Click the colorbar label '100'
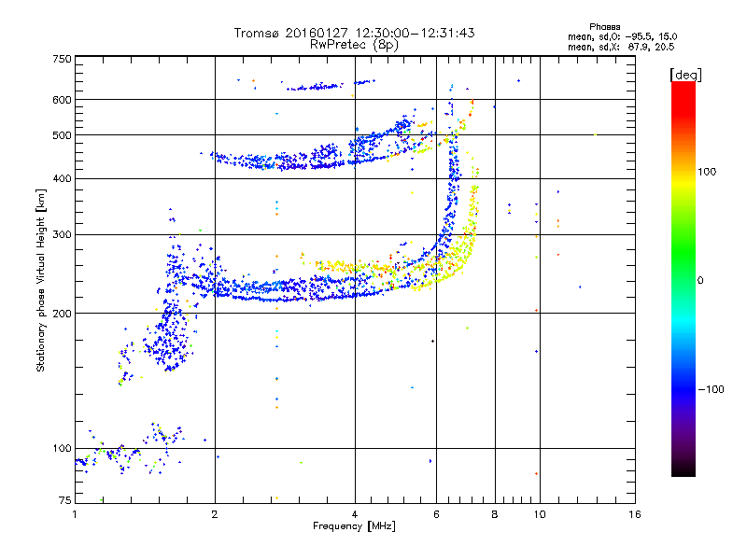Screen dimensions: 747x560 pos(707,172)
